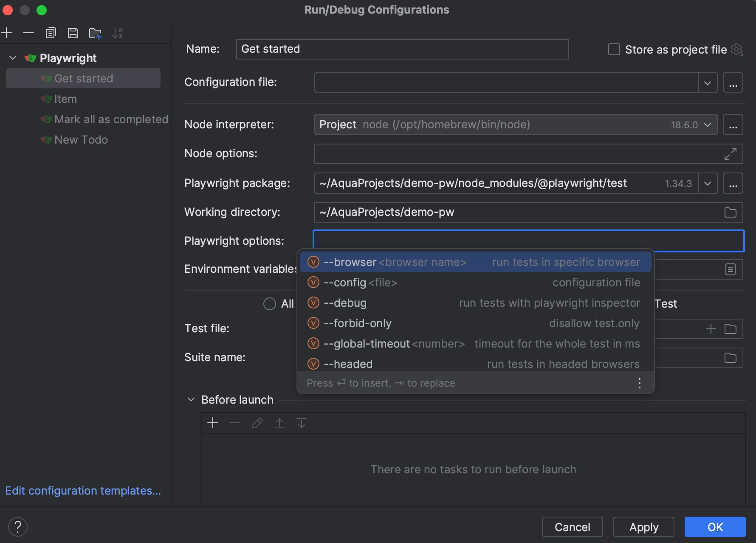Remove before launch task
The image size is (756, 543).
click(x=235, y=423)
